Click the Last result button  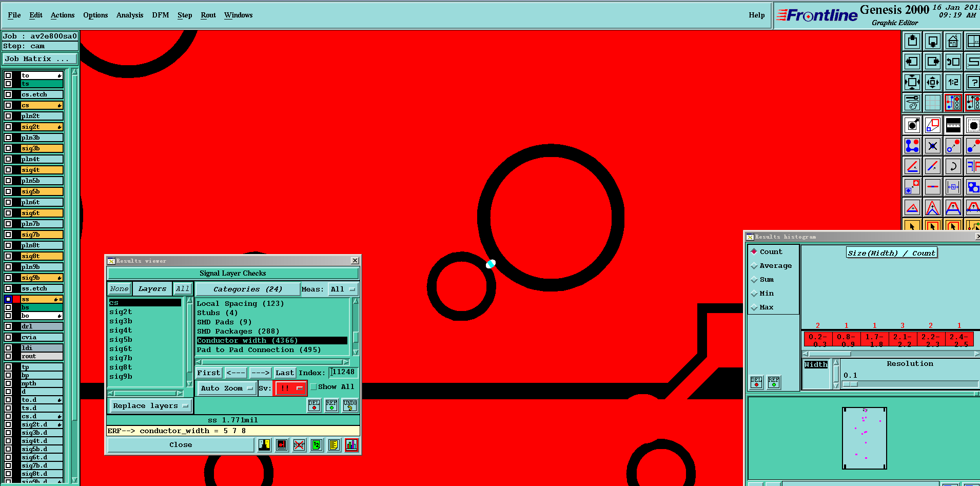[x=285, y=373]
